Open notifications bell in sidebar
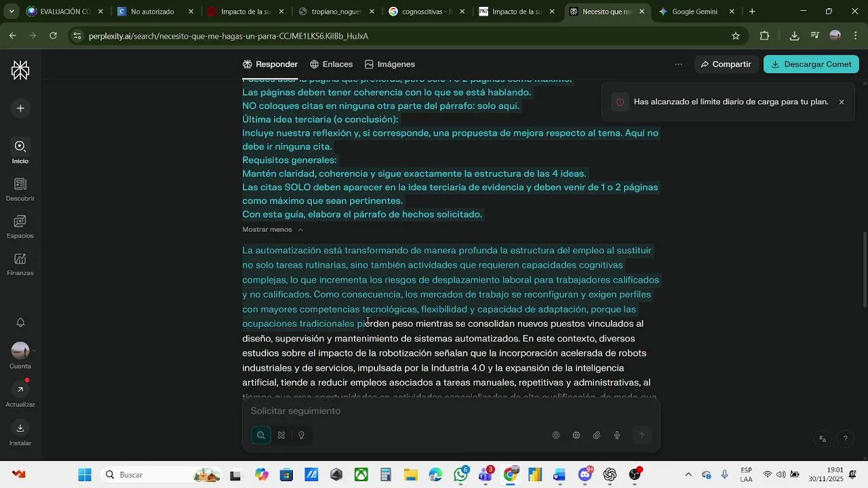Image resolution: width=868 pixels, height=488 pixels. point(20,323)
